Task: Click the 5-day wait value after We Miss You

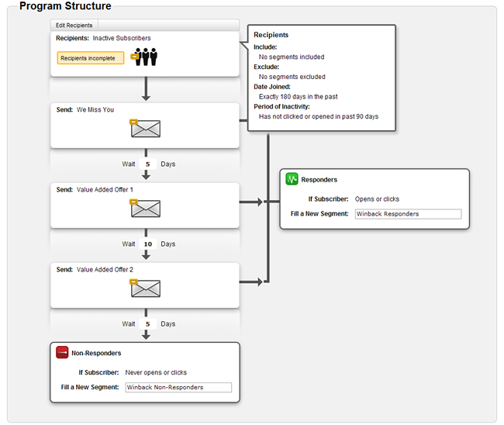Action: point(147,164)
